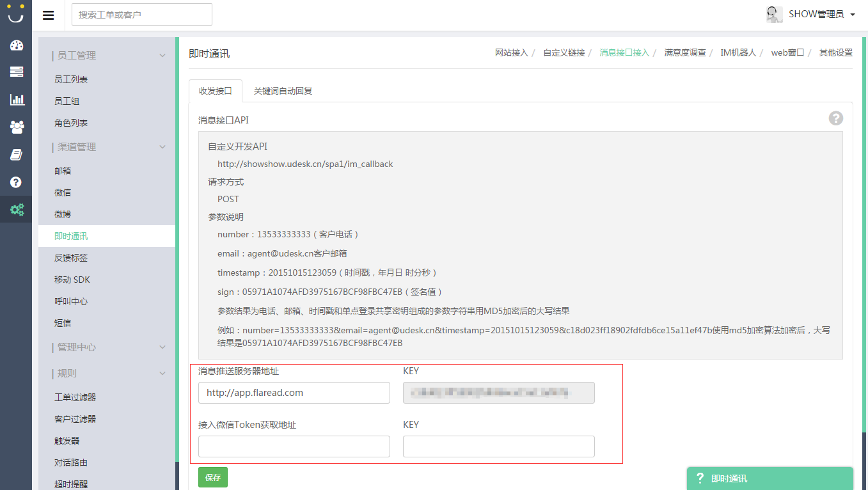Open the tickets list icon in sidebar

click(x=17, y=72)
